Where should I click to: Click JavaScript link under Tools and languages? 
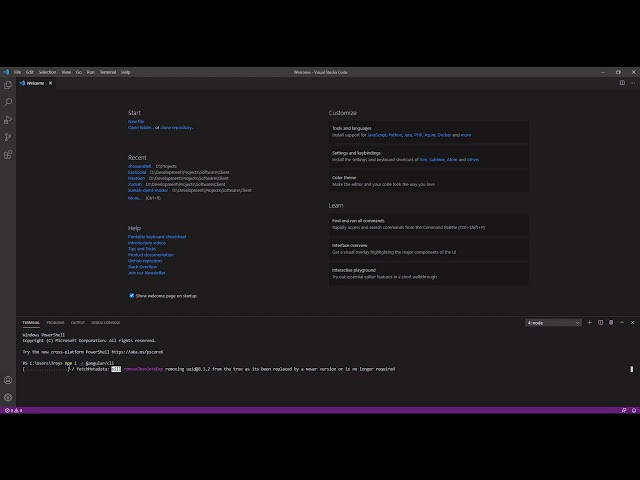[377, 135]
